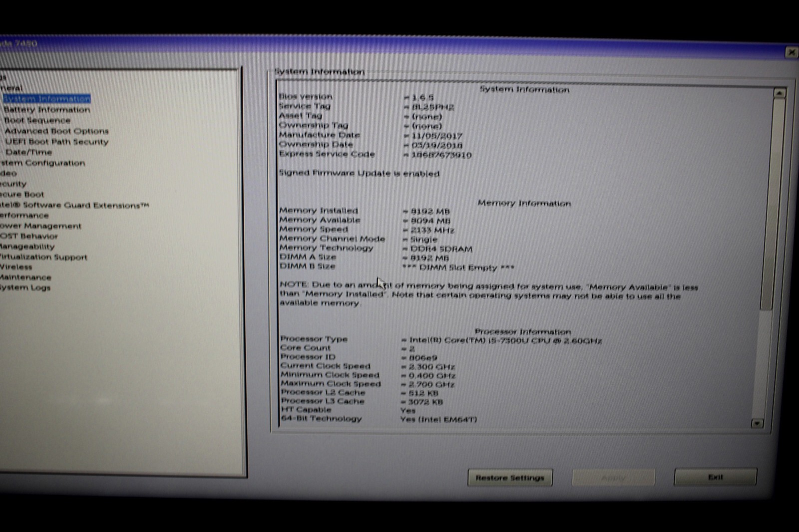Click the Service Tag row
Viewport: 799px width, 532px height.
pos(366,106)
